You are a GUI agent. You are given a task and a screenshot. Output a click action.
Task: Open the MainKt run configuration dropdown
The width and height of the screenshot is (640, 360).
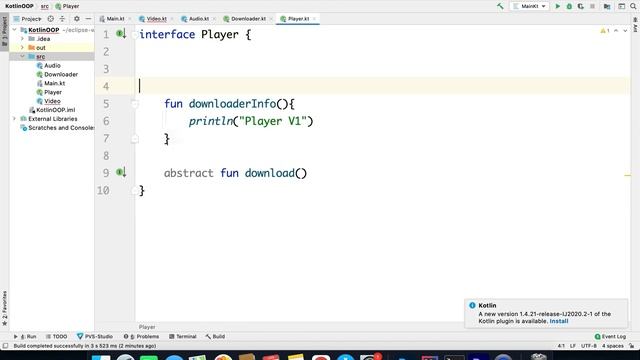click(x=529, y=6)
